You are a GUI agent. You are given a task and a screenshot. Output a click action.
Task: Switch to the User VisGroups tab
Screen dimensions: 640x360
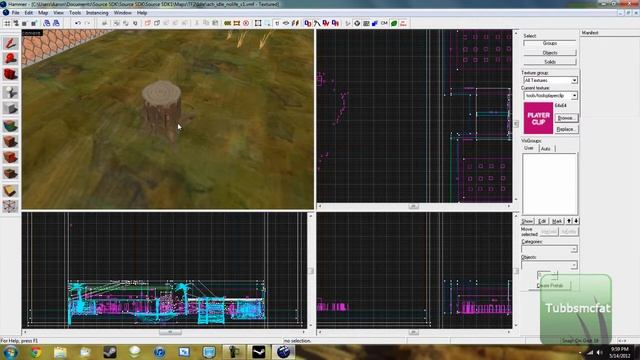(529, 148)
